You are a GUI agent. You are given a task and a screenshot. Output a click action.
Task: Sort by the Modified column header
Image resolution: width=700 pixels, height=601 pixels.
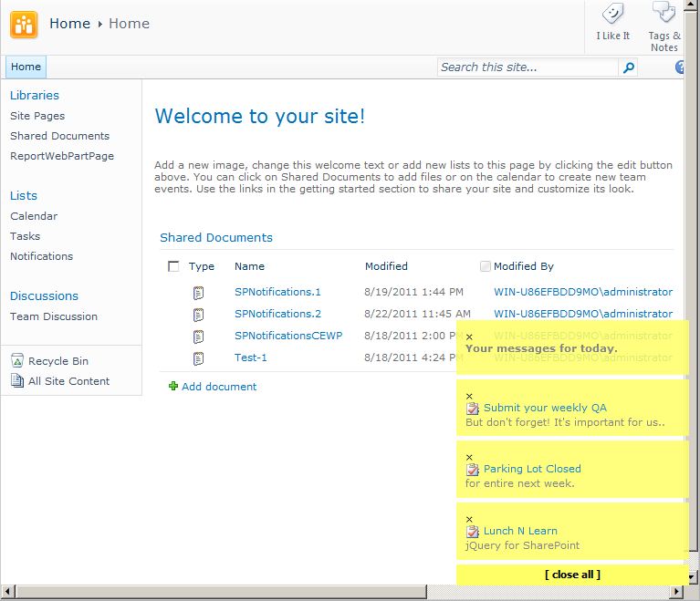[x=386, y=266]
